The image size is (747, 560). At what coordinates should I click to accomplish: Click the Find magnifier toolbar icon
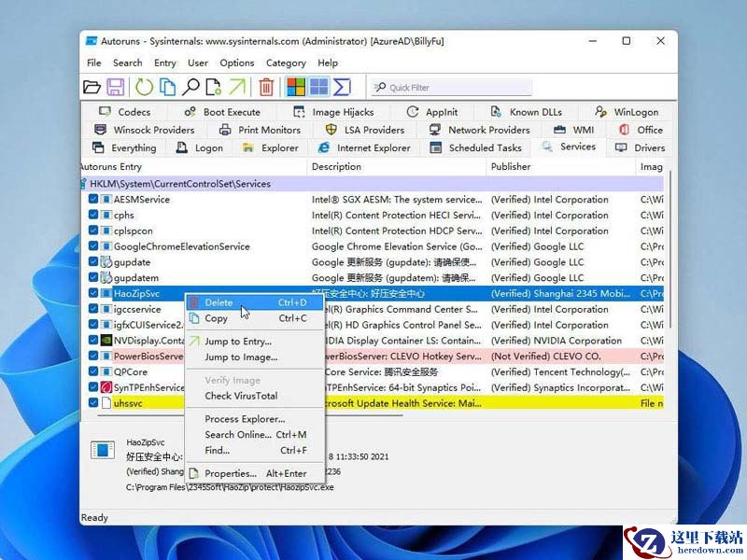pyautogui.click(x=191, y=87)
